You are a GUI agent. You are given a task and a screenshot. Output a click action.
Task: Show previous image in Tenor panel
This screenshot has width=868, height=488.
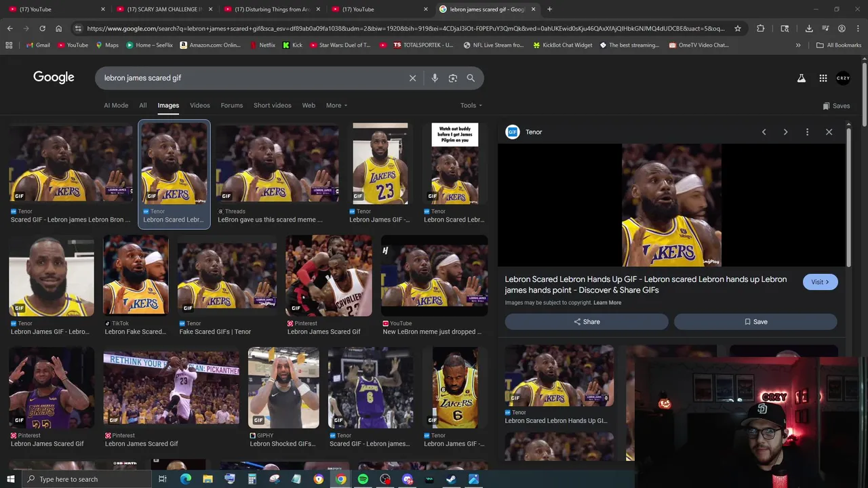coord(764,132)
